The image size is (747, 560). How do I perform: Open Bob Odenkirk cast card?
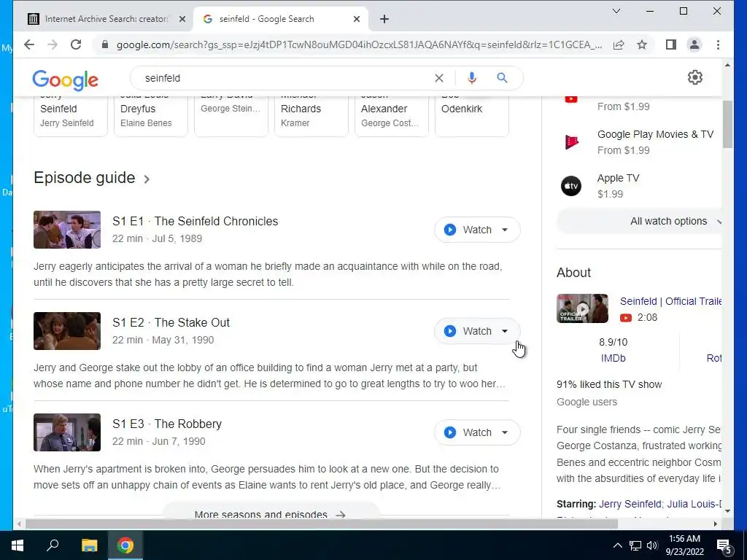pyautogui.click(x=472, y=116)
